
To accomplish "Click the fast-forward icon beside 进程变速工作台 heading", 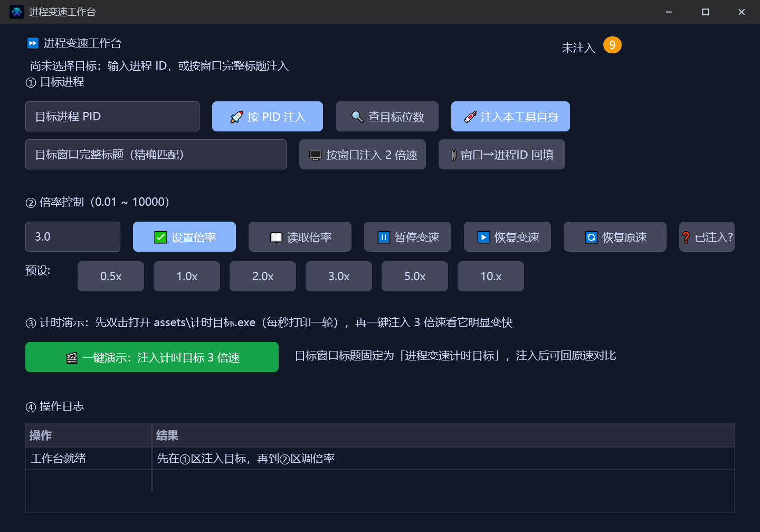I will coord(33,43).
